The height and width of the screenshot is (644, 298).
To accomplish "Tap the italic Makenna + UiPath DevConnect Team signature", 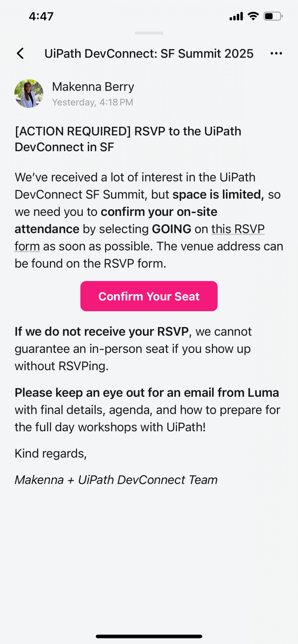I will click(x=116, y=480).
